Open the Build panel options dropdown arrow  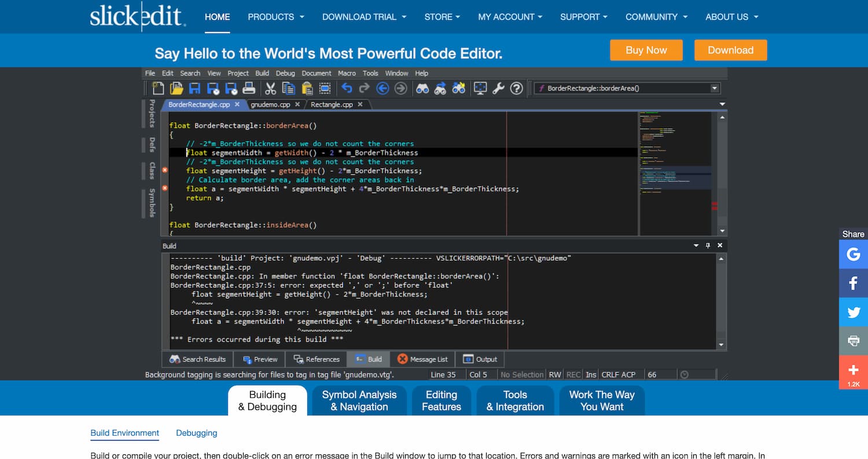696,245
